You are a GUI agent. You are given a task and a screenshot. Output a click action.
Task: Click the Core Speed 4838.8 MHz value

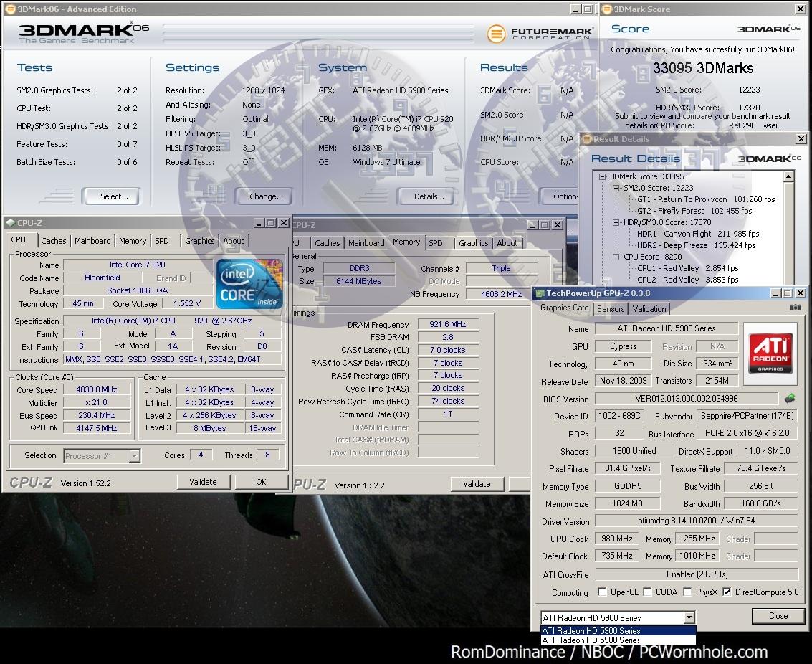point(96,389)
